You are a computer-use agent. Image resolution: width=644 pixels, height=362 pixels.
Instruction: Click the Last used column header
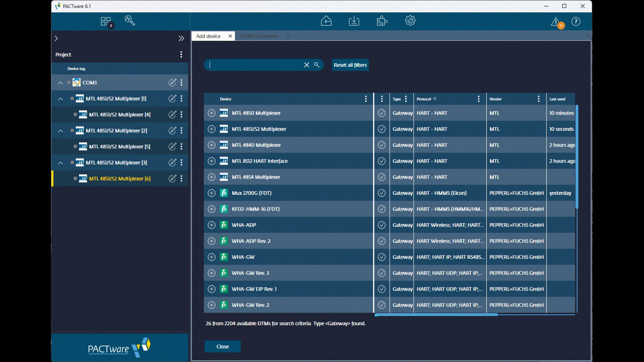(x=557, y=99)
